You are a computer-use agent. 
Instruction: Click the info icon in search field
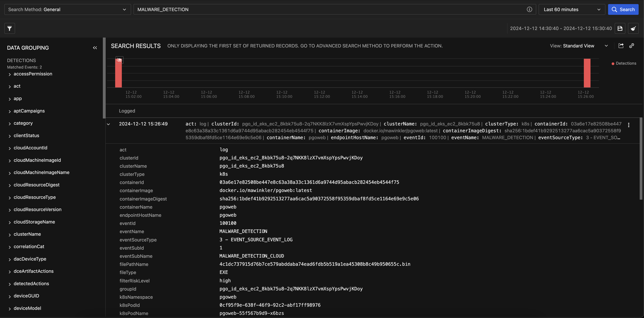529,9
